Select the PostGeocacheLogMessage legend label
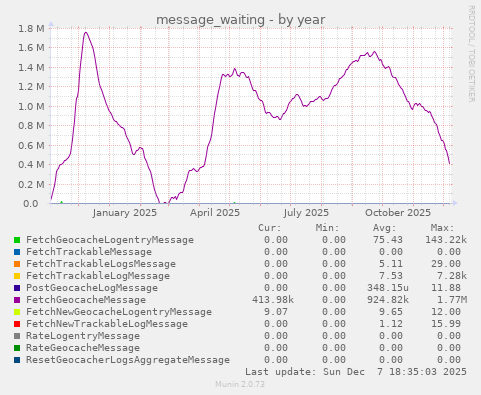This screenshot has height=395, width=481. (x=92, y=288)
